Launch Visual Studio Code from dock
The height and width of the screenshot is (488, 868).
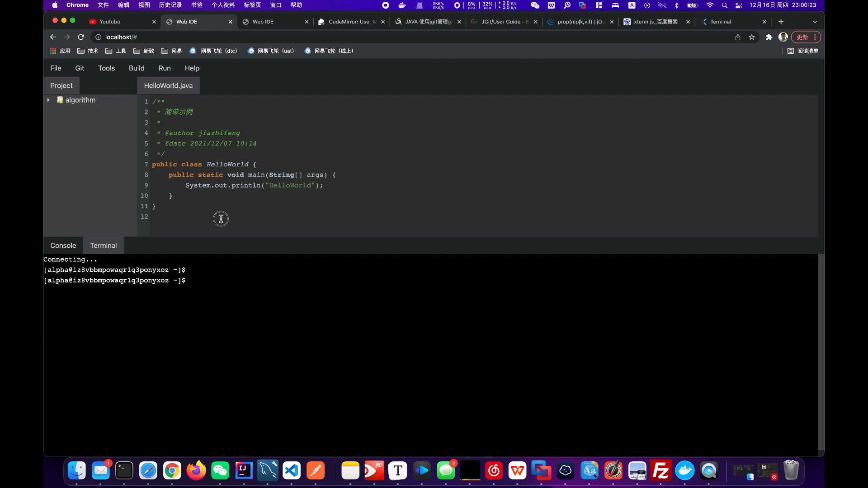coord(292,470)
